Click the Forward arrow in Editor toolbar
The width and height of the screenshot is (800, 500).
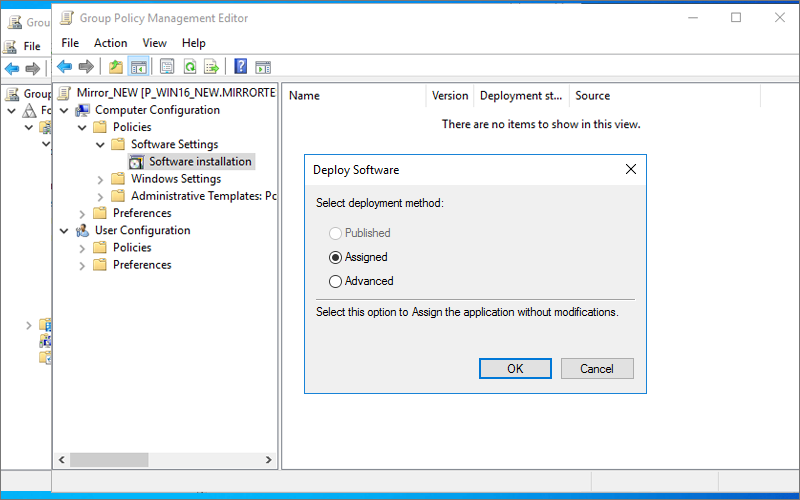point(86,66)
